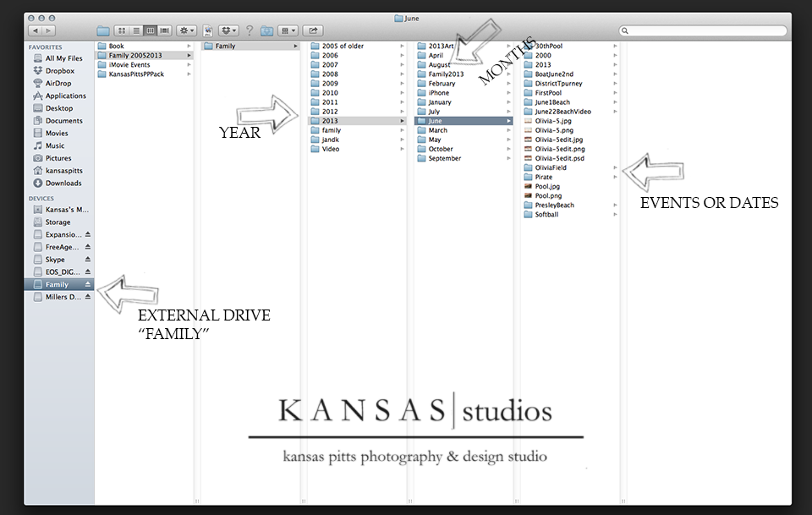Click the question mark help icon
The image size is (812, 515).
pyautogui.click(x=250, y=30)
